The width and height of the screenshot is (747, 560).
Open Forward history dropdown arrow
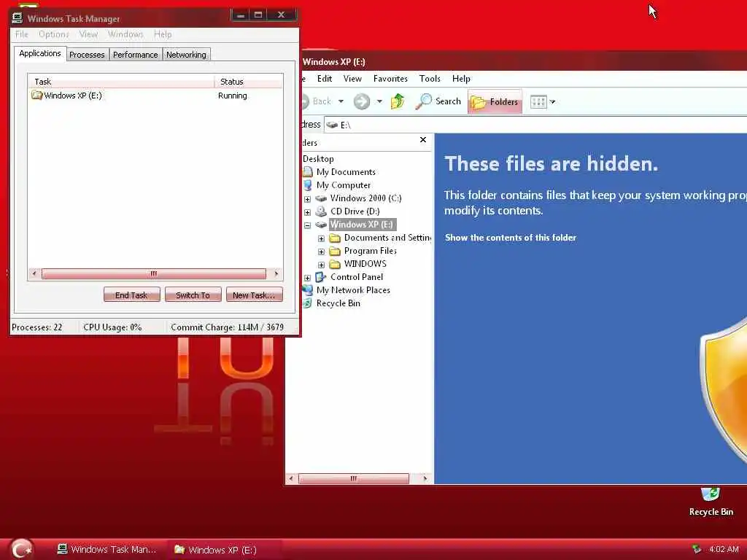tap(379, 101)
